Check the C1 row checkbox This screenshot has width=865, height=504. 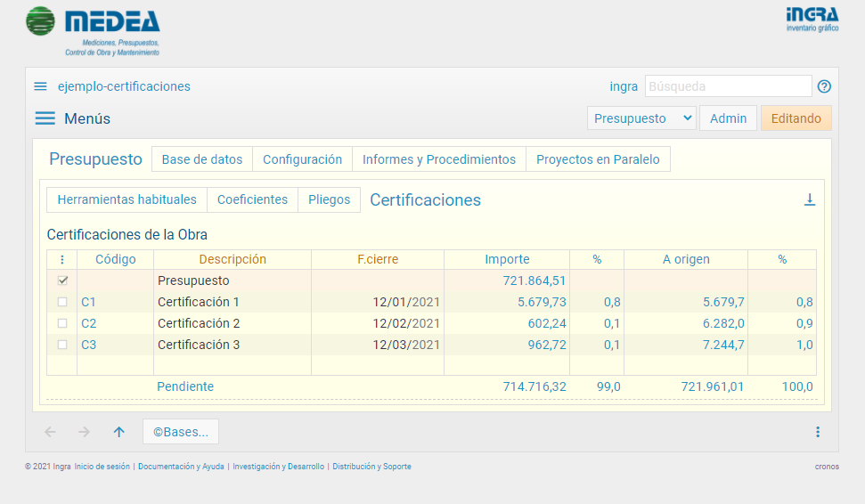point(62,302)
